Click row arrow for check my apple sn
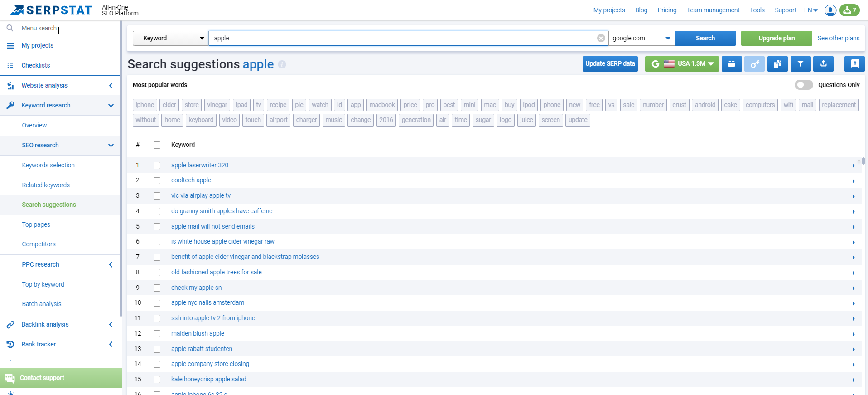Viewport: 868px width, 395px height. point(854,288)
